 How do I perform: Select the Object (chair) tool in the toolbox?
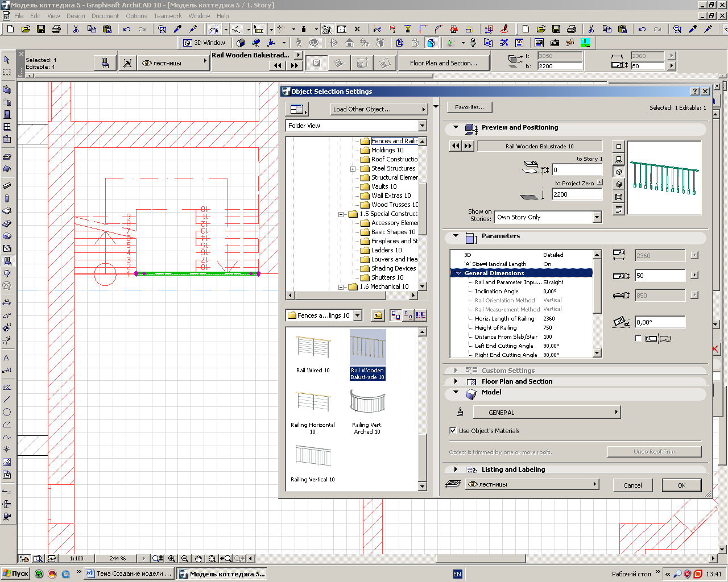(7, 261)
